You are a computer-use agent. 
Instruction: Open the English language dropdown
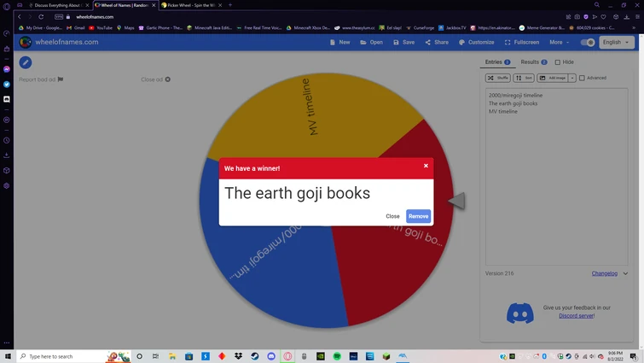[616, 43]
